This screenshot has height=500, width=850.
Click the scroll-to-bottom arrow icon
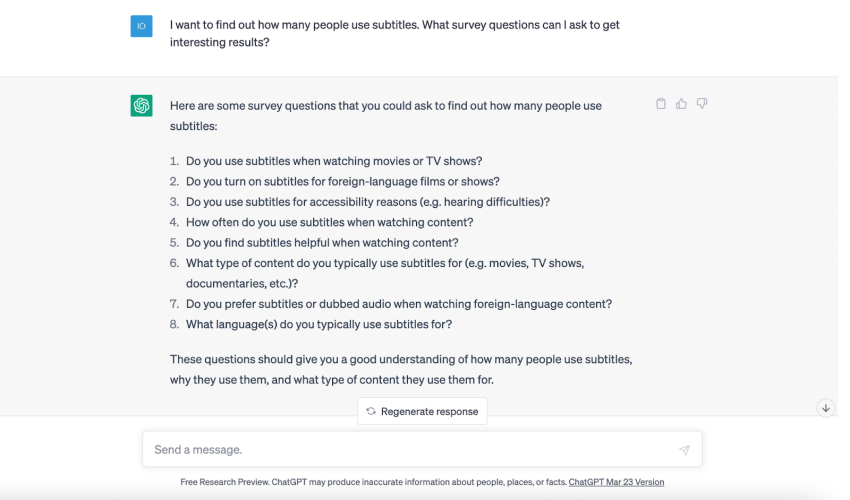coord(826,408)
